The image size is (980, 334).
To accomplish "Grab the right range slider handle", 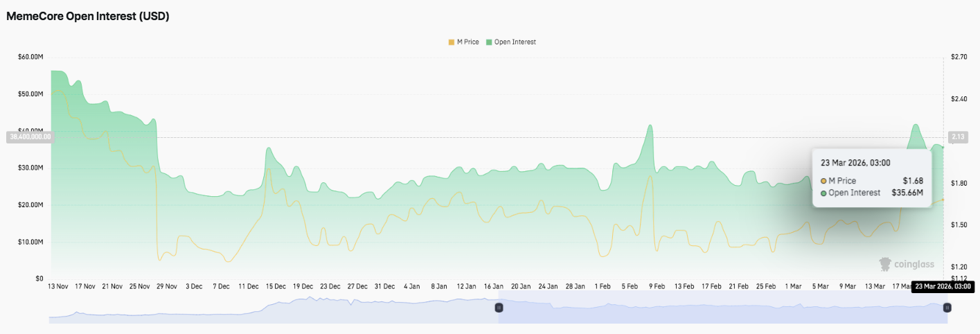I will coord(947,307).
